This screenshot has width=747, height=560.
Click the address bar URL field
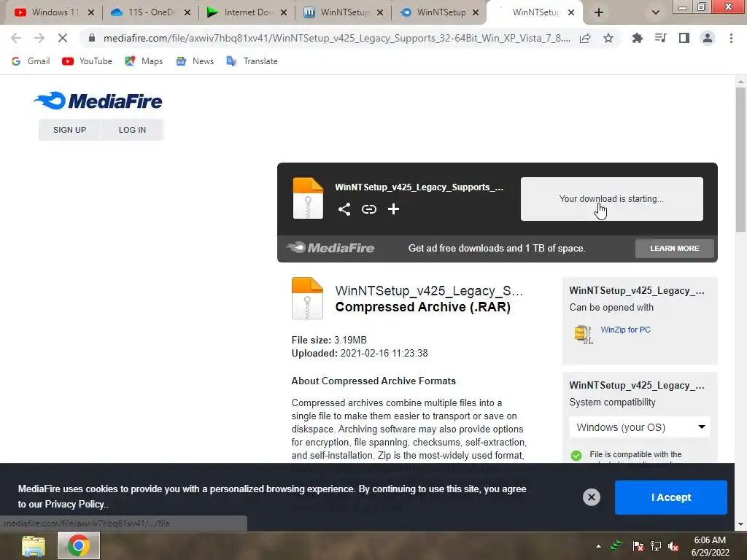pos(336,38)
